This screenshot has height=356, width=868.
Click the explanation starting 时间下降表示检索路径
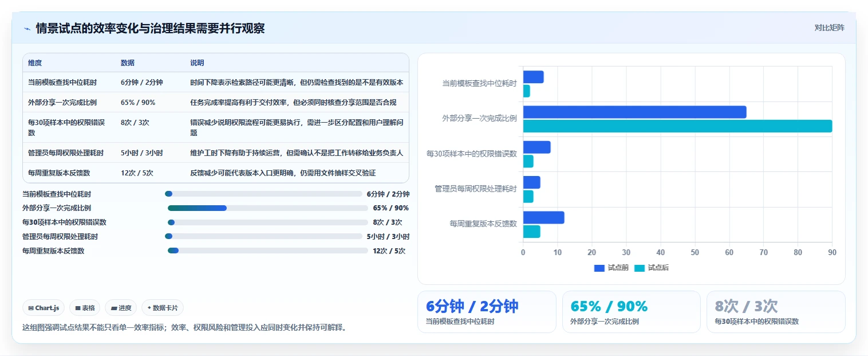tap(297, 83)
